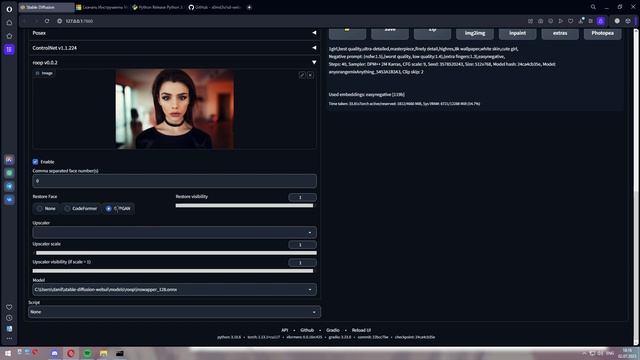The image size is (640, 360).
Task: Adjust the Upscaler visibility slider
Action: coord(174,271)
